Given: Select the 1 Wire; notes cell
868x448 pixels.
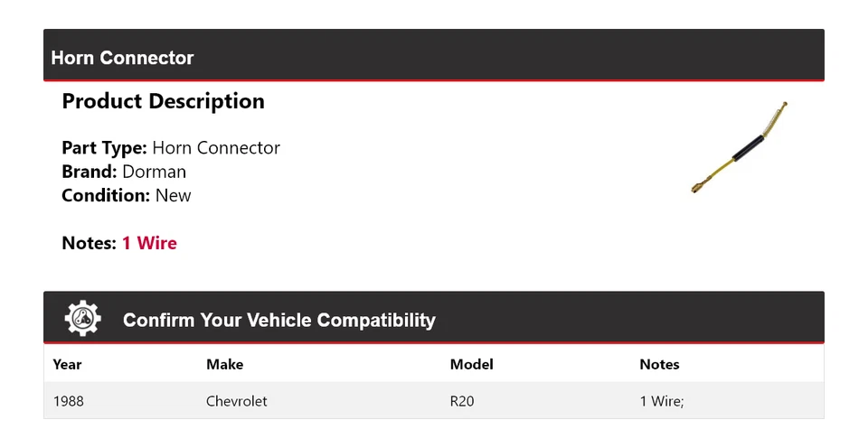Looking at the screenshot, I should click(662, 401).
